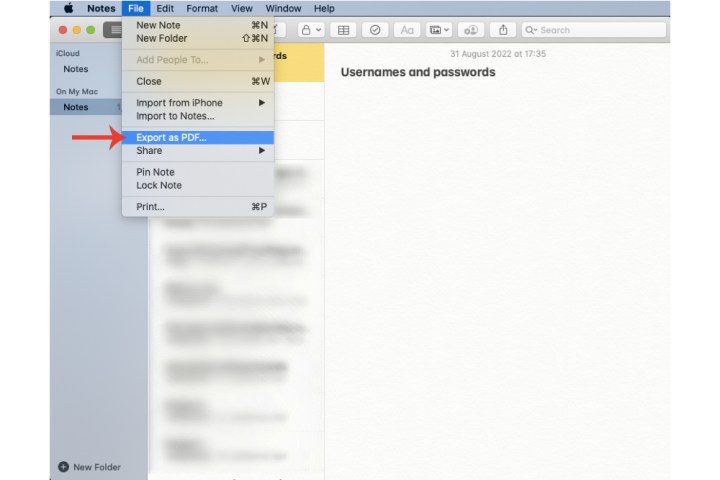Select Close in the File menu
This screenshot has width=720, height=480.
(x=198, y=81)
